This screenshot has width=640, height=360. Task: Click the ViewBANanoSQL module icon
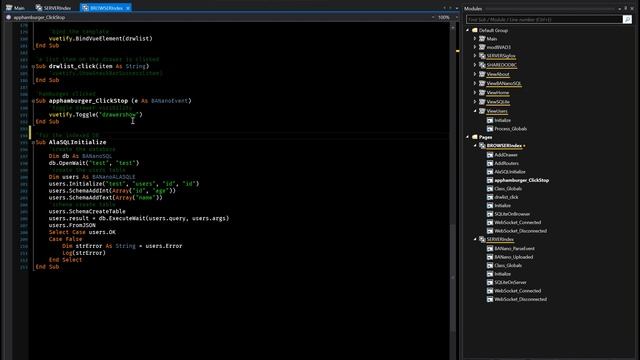pos(482,83)
